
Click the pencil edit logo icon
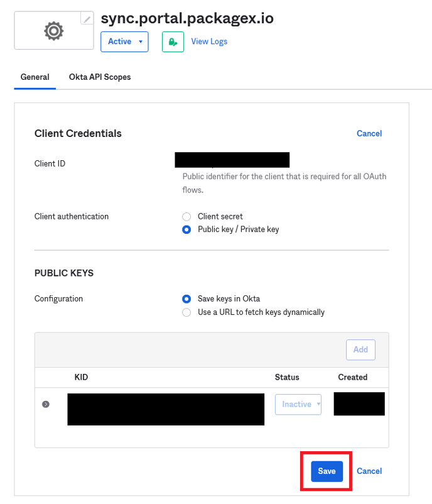tap(87, 19)
